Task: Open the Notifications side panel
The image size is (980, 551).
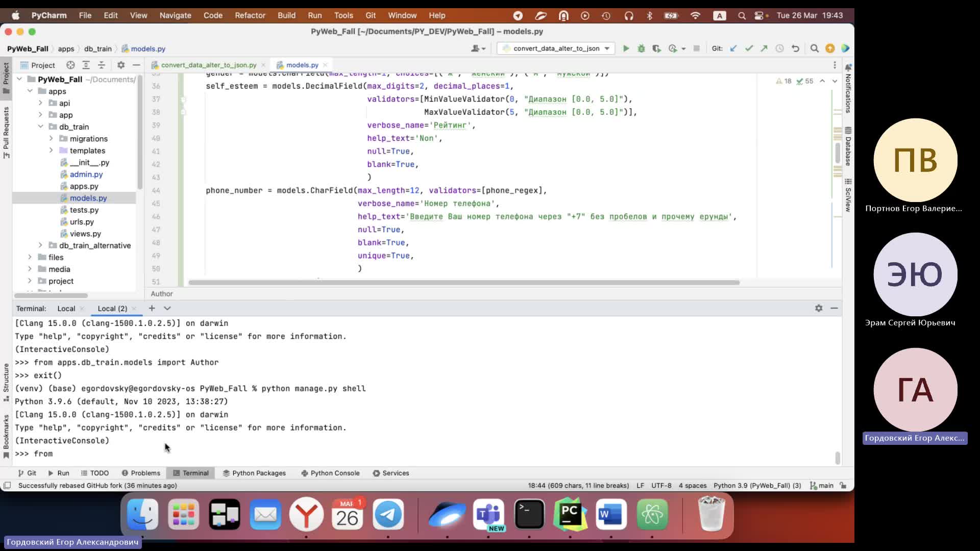Action: tap(848, 88)
